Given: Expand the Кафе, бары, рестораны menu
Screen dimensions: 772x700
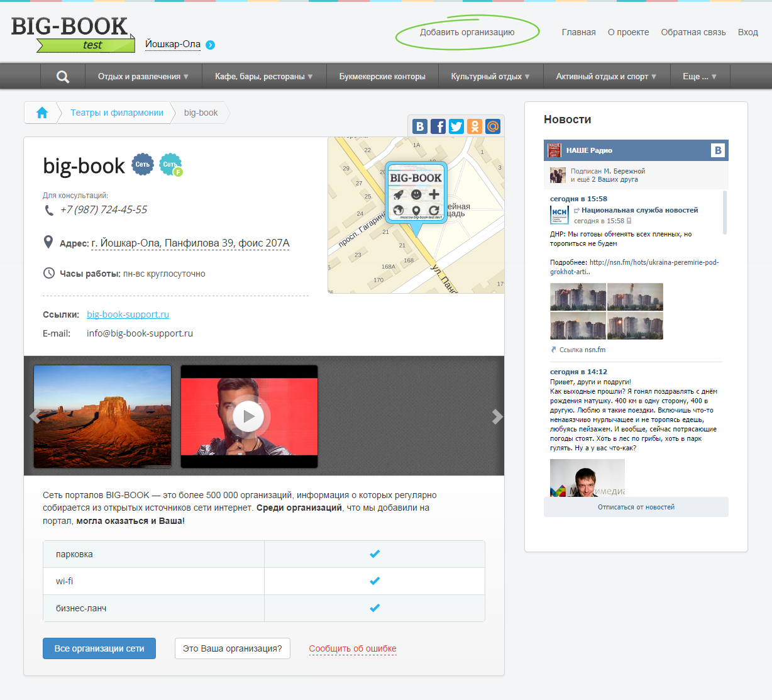Looking at the screenshot, I should [264, 77].
